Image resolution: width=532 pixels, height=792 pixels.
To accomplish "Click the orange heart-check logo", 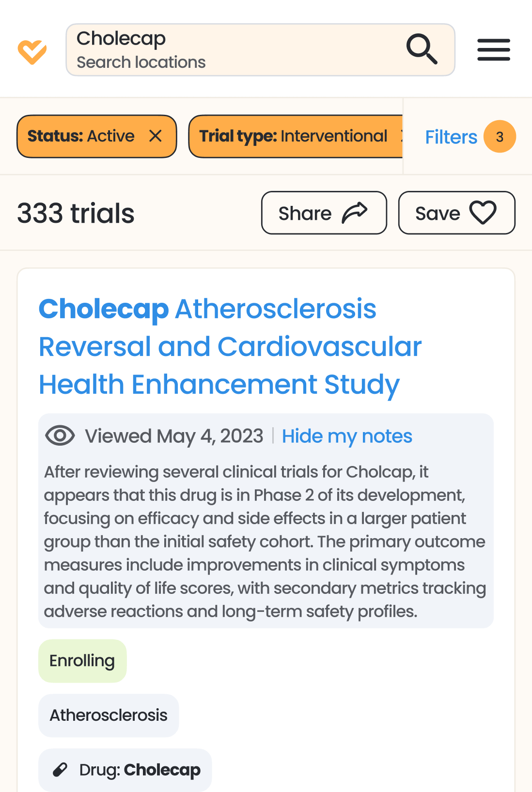I will (x=32, y=51).
